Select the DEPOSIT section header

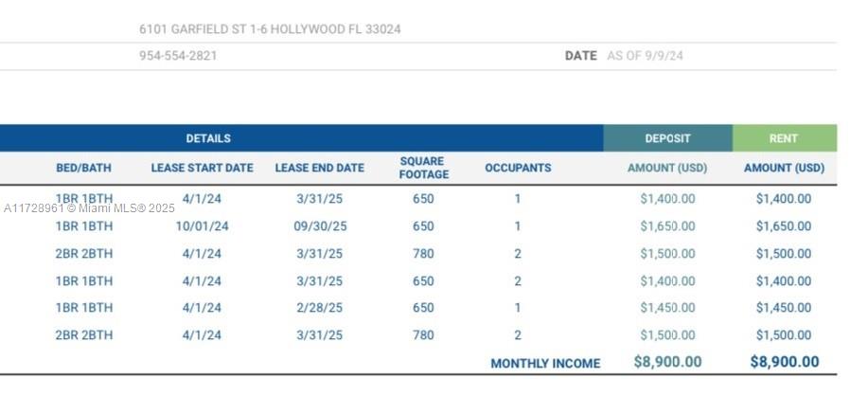667,138
